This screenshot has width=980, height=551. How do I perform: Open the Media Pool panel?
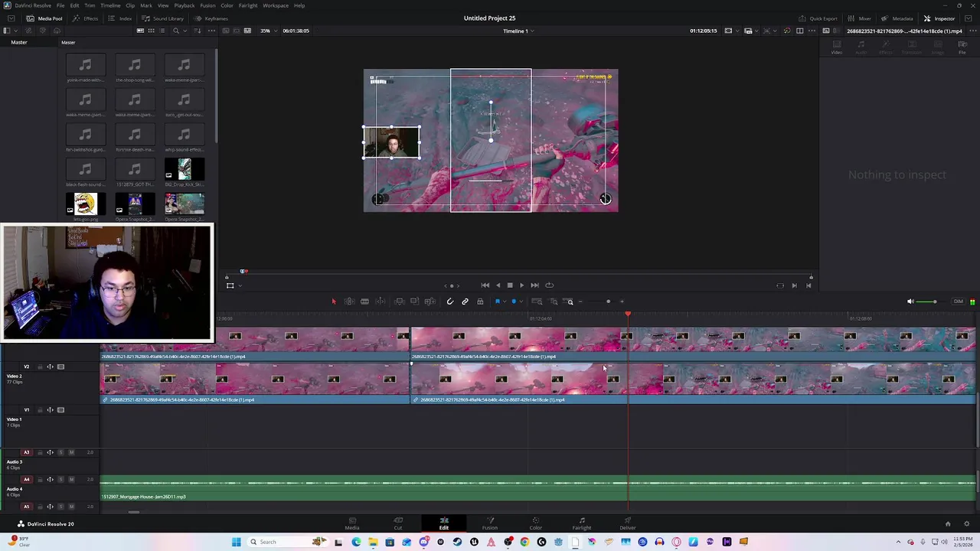pos(45,18)
